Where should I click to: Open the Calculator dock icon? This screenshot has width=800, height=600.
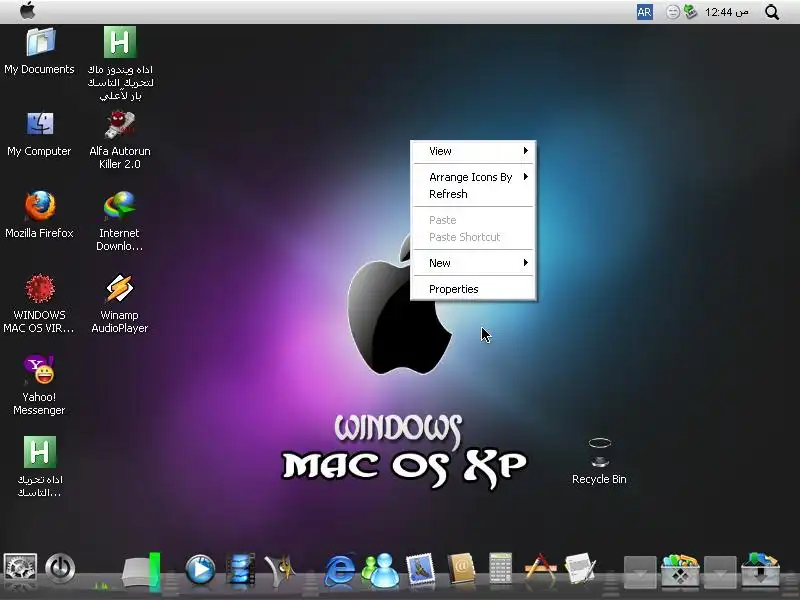(x=500, y=568)
